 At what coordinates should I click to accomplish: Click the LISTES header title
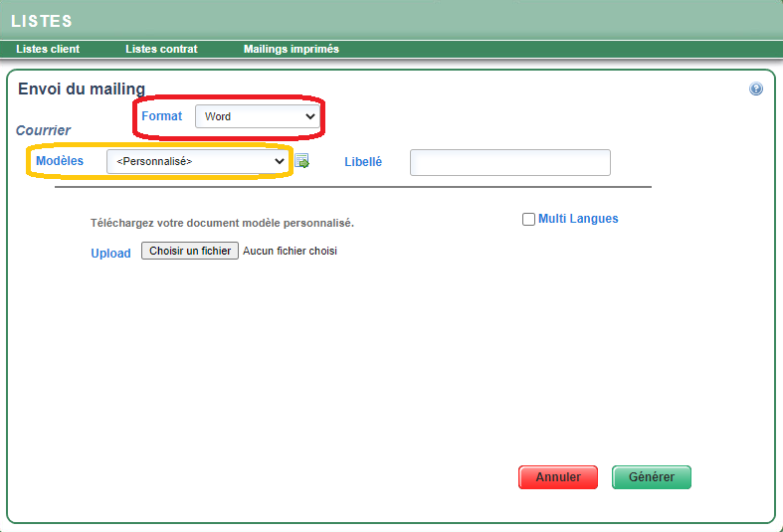(41, 21)
